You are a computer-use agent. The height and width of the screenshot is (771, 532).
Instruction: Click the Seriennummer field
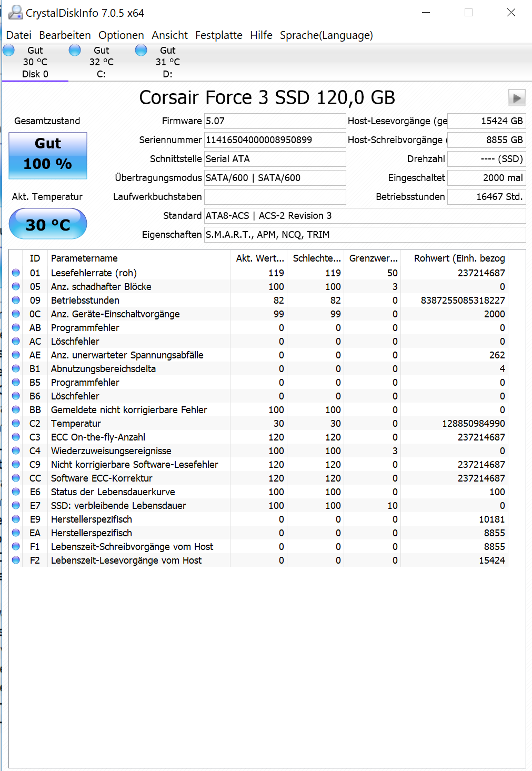point(275,140)
